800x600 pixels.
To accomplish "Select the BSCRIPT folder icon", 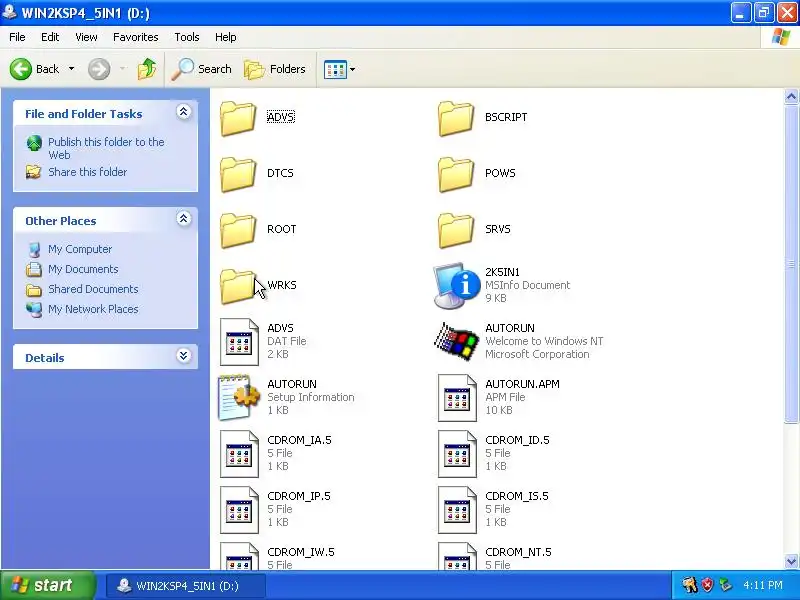I will click(x=456, y=118).
